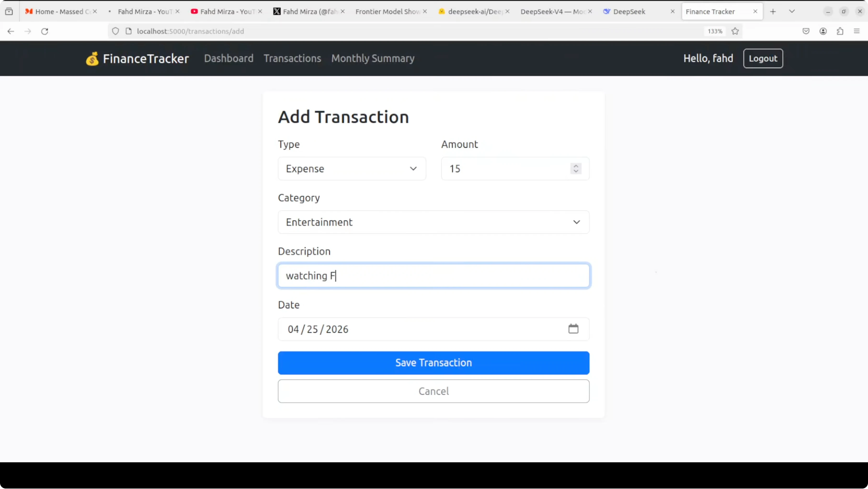Expand the list all tabs chevron
The width and height of the screenshot is (868, 489).
coord(792,12)
